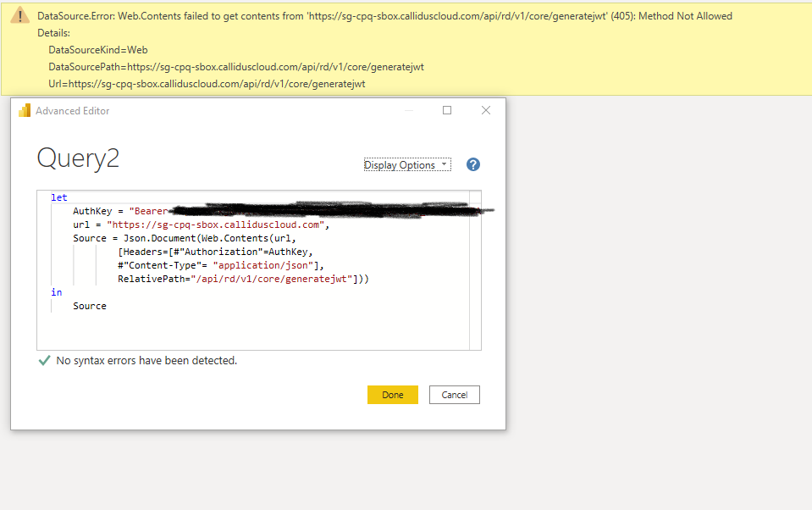Click the warning triangle icon in the error banner
The image size is (812, 510).
(19, 15)
